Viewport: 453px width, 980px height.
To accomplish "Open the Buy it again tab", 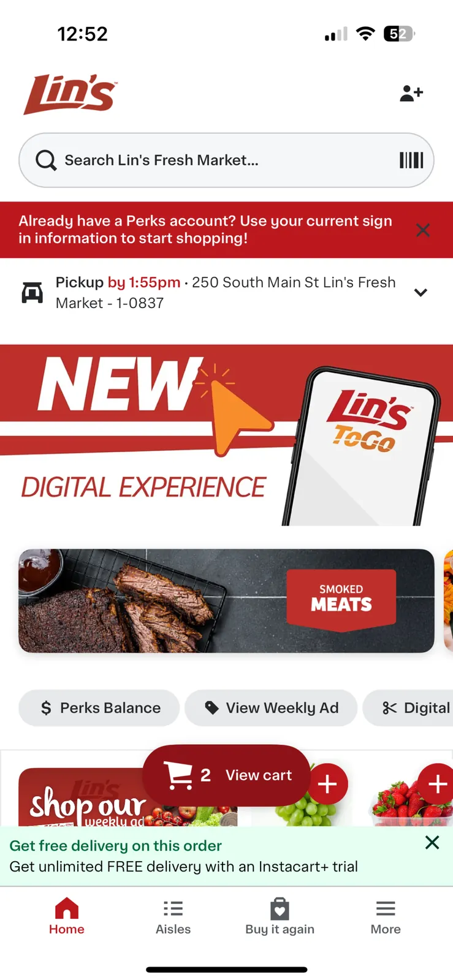I will [x=280, y=916].
